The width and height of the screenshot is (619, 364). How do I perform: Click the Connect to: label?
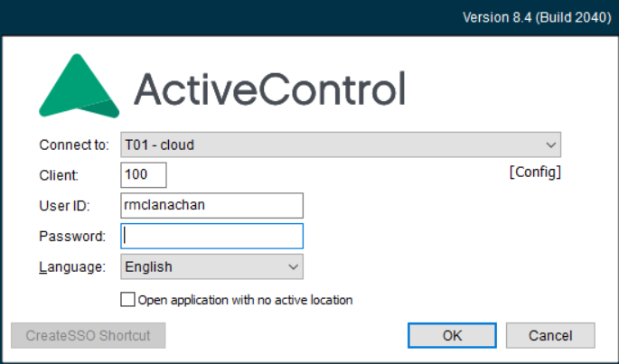(x=74, y=145)
